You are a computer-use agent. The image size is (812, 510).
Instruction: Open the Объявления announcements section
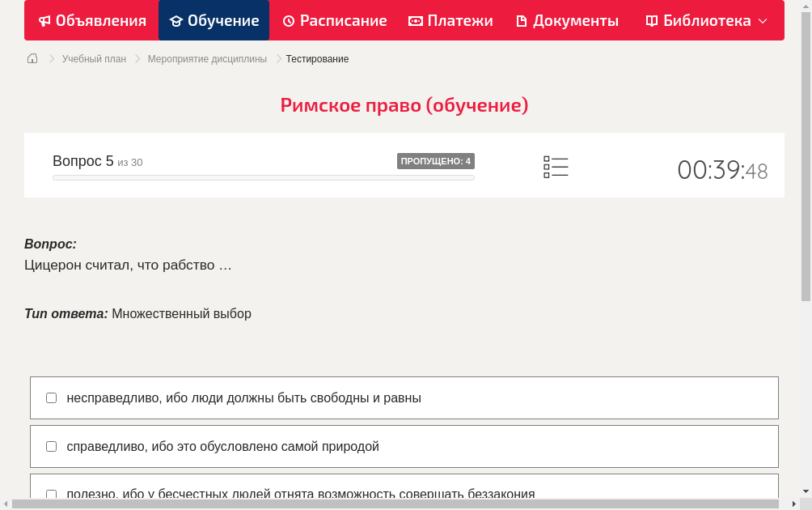tap(91, 20)
